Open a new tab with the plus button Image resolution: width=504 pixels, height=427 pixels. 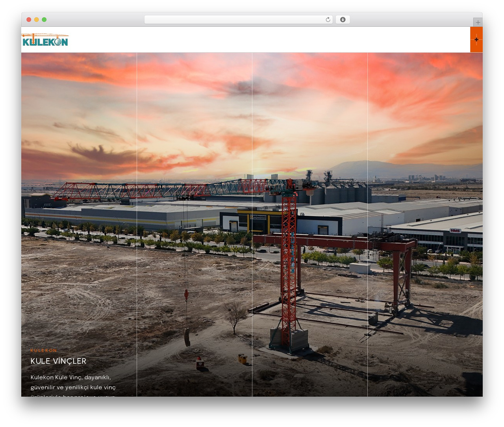click(x=478, y=22)
